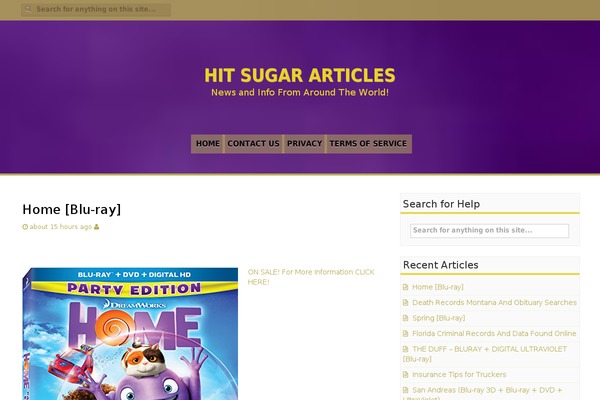This screenshot has height=400, width=600.
Task: Open Florida Criminal Records And Data article
Action: click(494, 333)
